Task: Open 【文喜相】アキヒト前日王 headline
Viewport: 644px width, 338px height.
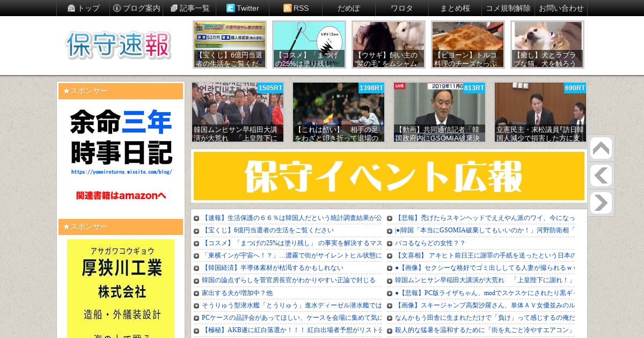Action: [485, 255]
